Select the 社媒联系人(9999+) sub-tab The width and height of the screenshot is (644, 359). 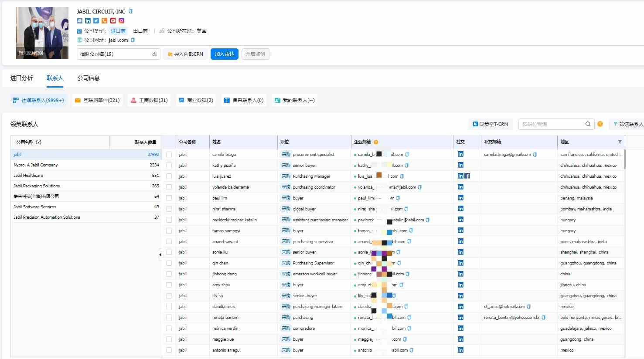point(38,100)
